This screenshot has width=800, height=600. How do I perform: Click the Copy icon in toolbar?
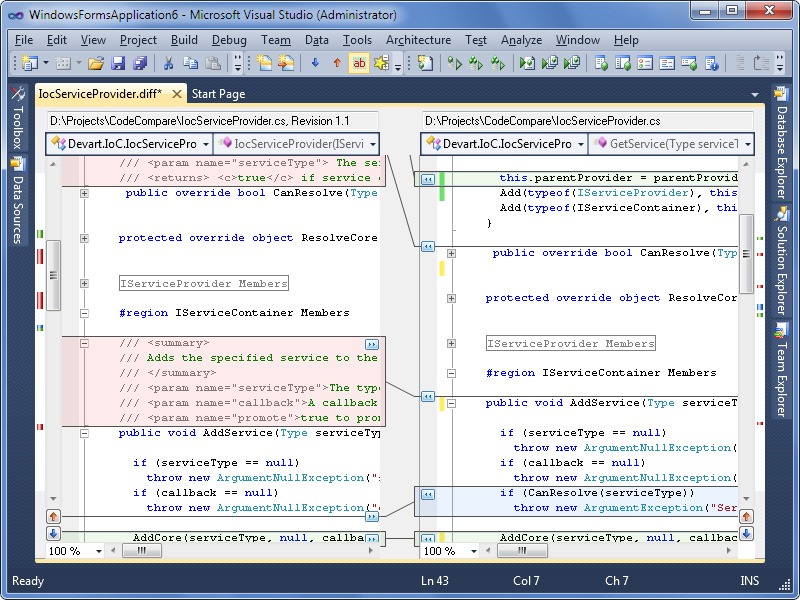(x=190, y=64)
